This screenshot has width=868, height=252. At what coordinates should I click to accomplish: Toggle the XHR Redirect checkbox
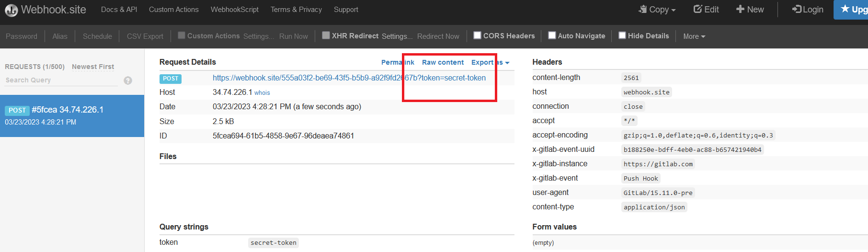click(x=326, y=35)
